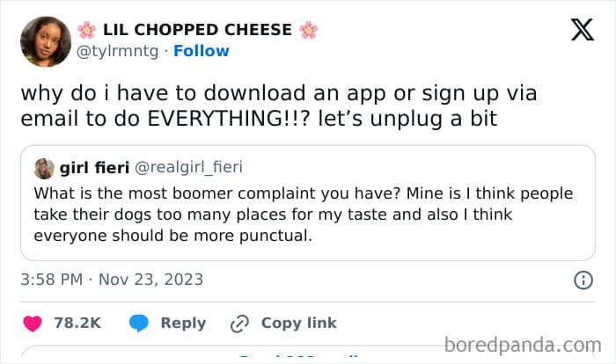Open the 3:58 PM Nov 23, 2023 timestamp

[112, 280]
